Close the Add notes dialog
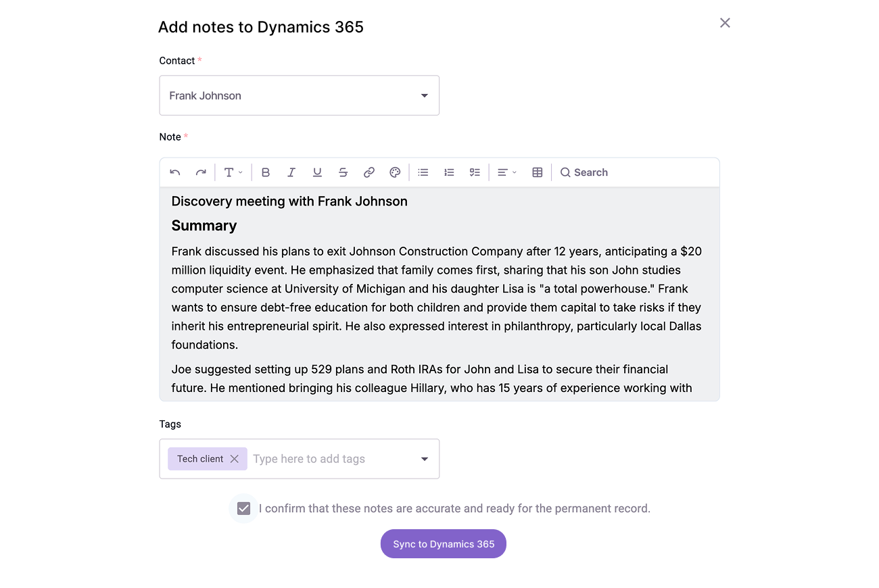The image size is (879, 588). click(x=725, y=23)
